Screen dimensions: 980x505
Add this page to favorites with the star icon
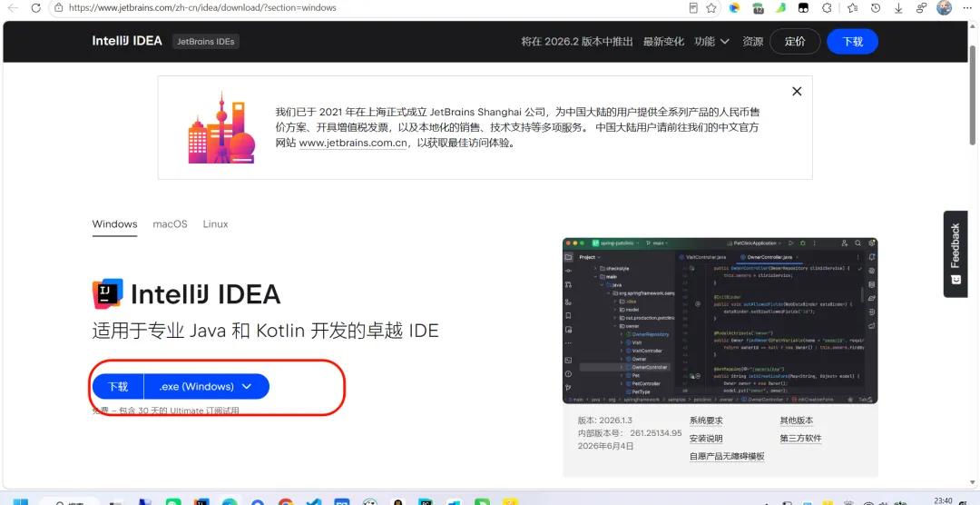(710, 8)
